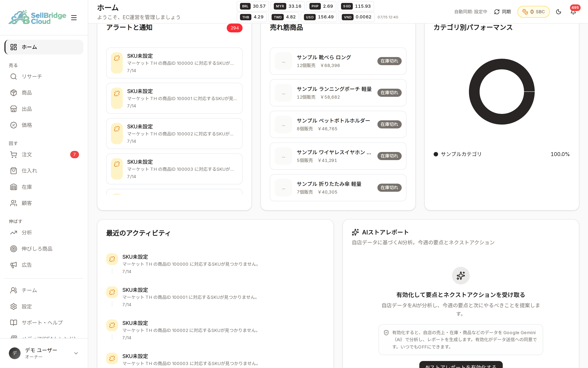This screenshot has height=368, width=588.
Task: Open サンプル 靴べら ロング product
Action: point(338,61)
